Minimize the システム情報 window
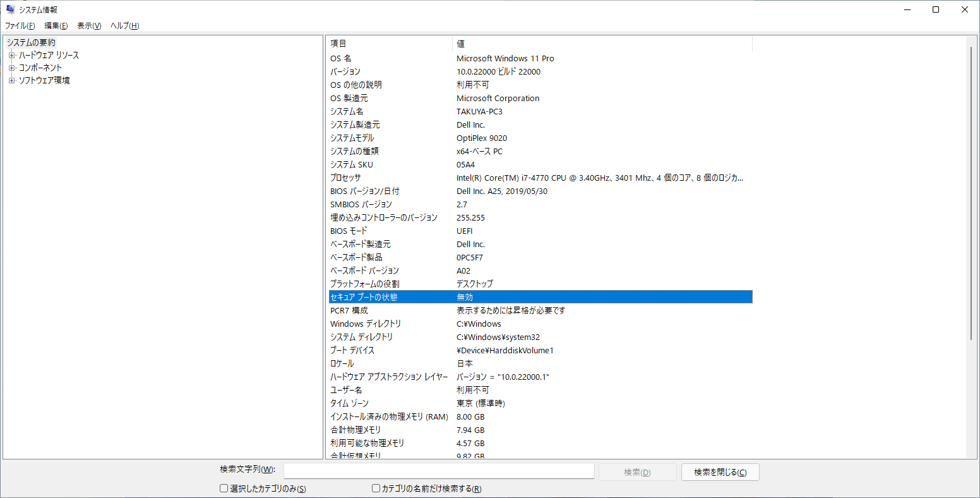The width and height of the screenshot is (980, 498). pos(907,9)
